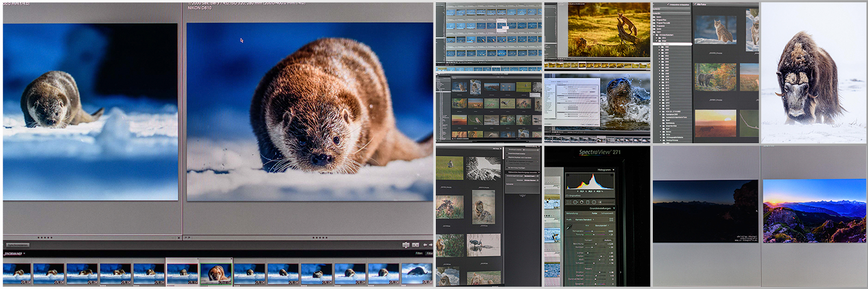
Task: Toggle the Originalfoto checkbox under the histogram
Action: [568, 195]
